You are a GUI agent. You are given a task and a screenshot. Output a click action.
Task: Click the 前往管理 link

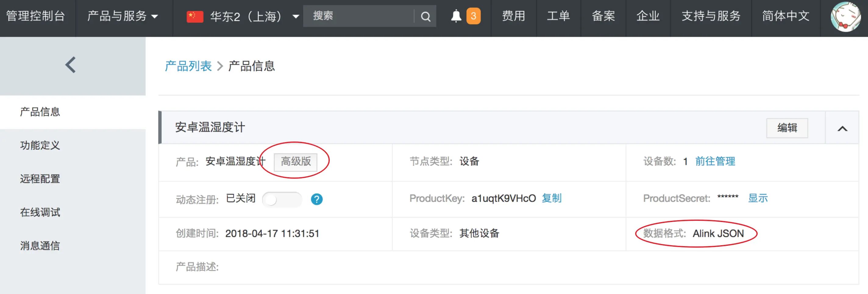tap(715, 161)
